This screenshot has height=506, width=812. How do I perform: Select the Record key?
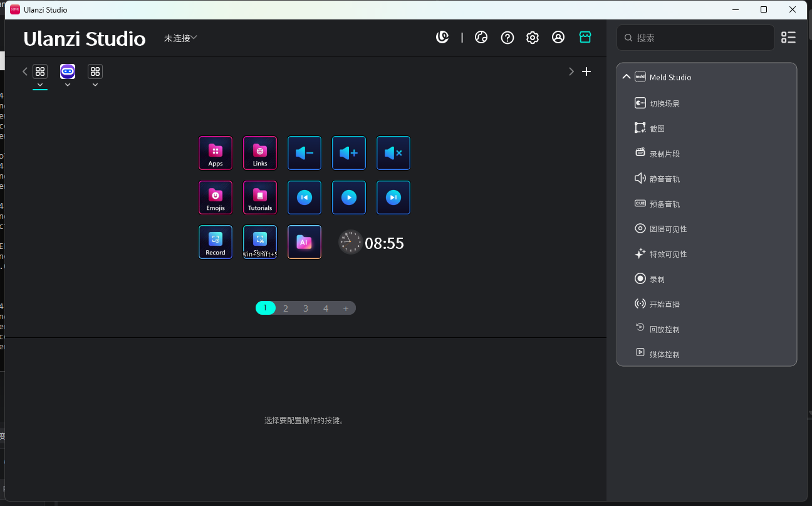point(215,242)
